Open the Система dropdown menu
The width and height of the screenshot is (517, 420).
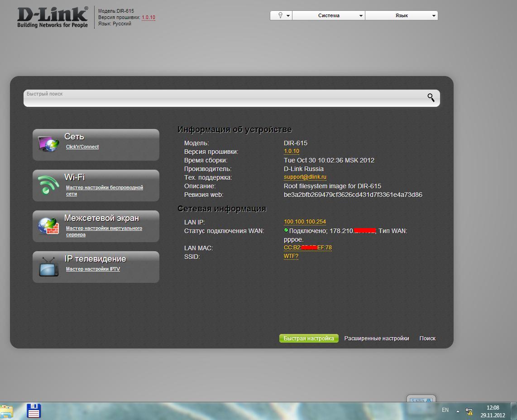(x=328, y=15)
